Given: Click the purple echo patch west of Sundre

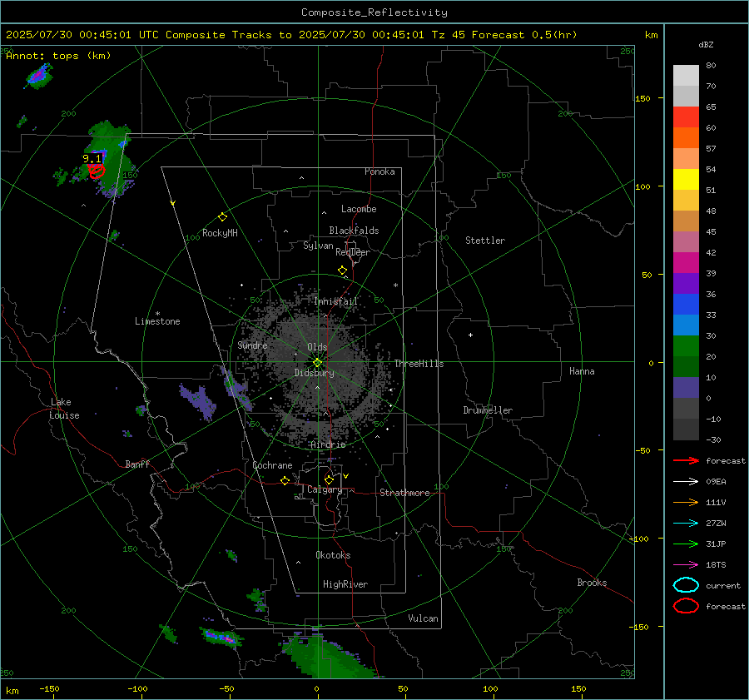Looking at the screenshot, I should pyautogui.click(x=198, y=400).
